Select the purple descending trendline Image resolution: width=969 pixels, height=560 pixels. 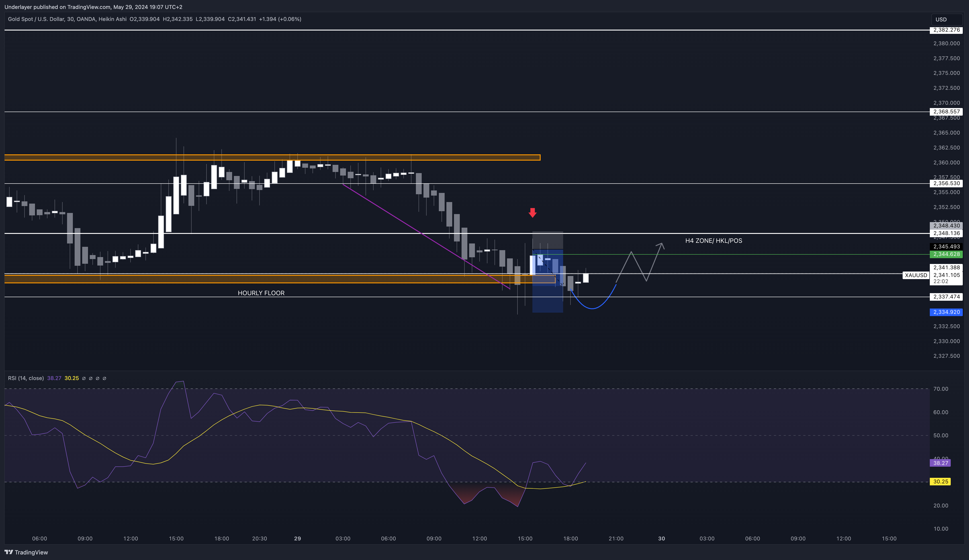pyautogui.click(x=426, y=237)
